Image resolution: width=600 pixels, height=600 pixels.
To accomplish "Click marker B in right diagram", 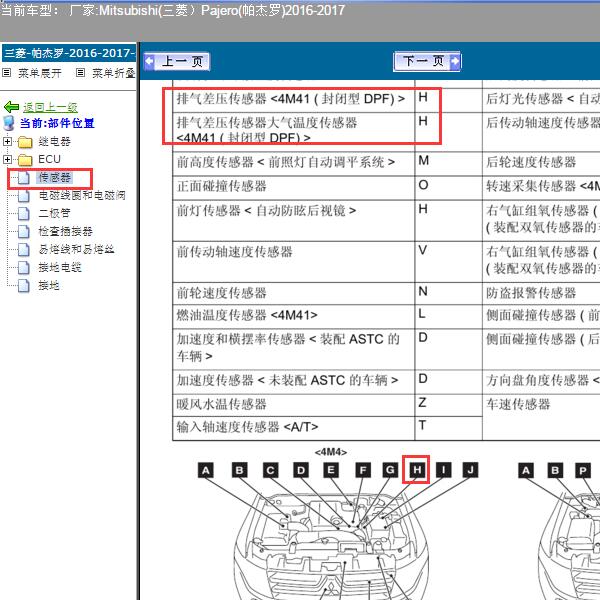I will [555, 470].
